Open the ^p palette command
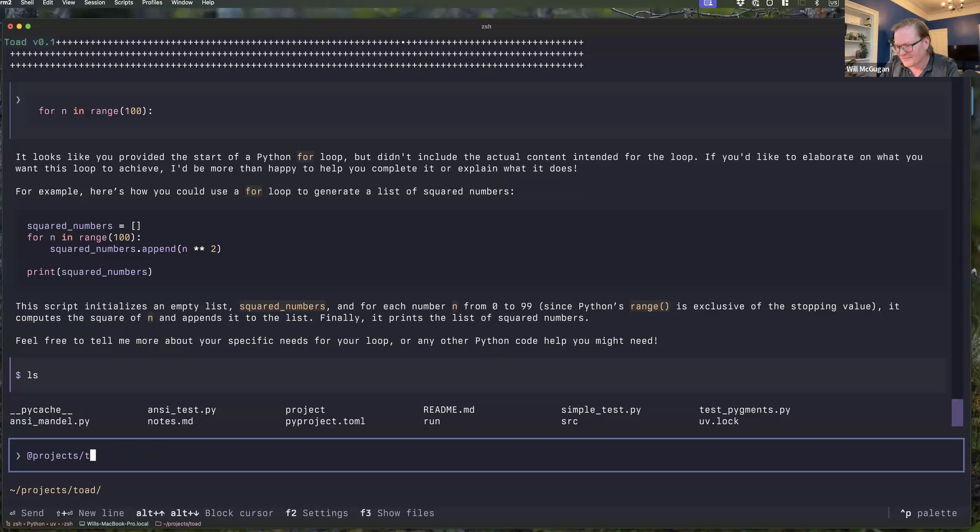Image resolution: width=980 pixels, height=532 pixels. 928,513
